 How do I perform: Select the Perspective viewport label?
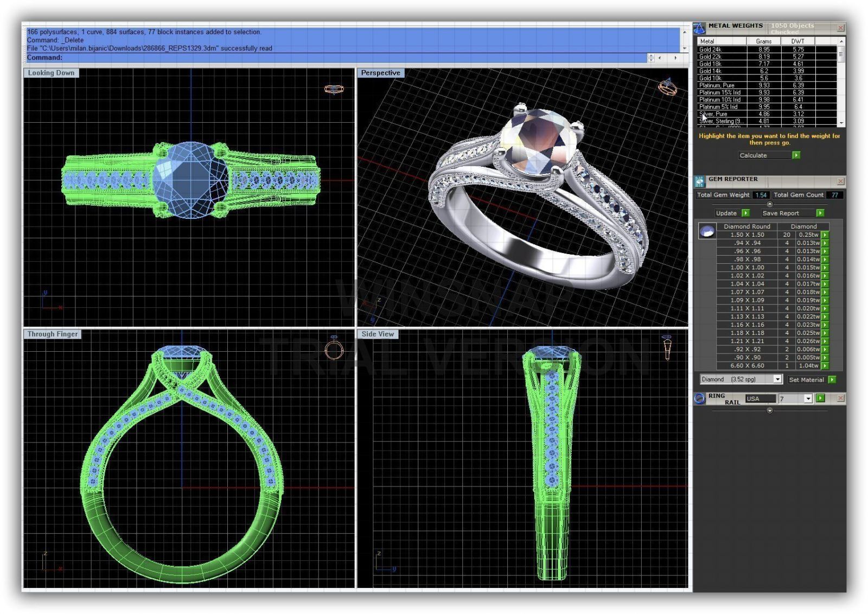pos(380,73)
